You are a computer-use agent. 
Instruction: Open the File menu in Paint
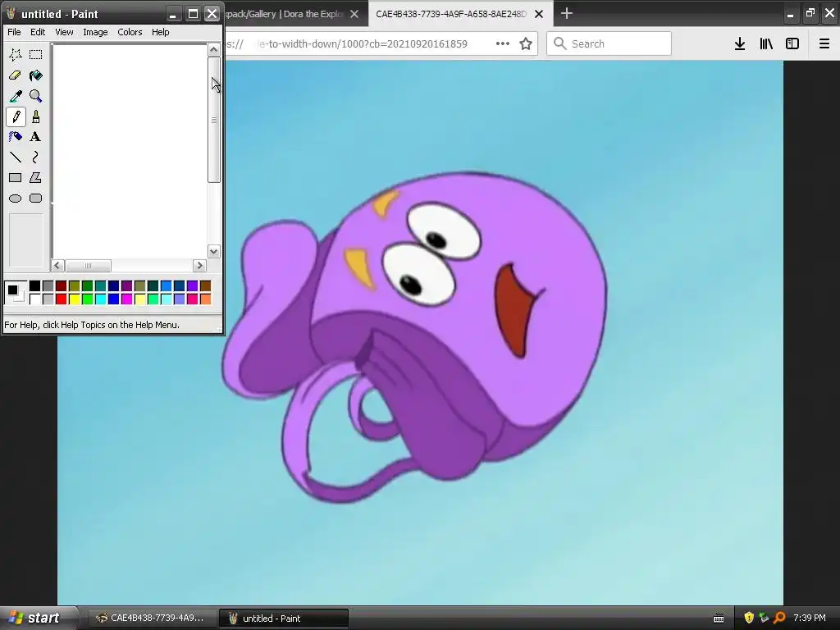pyautogui.click(x=14, y=32)
